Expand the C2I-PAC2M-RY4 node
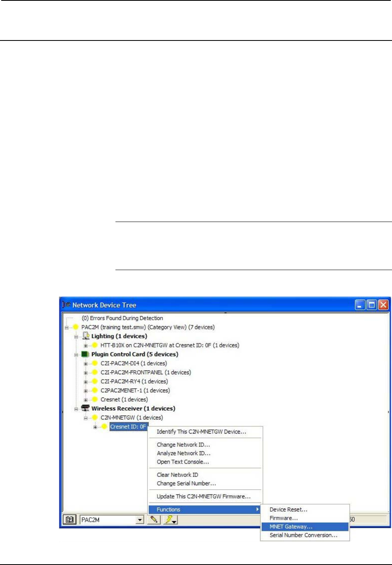This screenshot has width=392, height=565. coord(86,382)
